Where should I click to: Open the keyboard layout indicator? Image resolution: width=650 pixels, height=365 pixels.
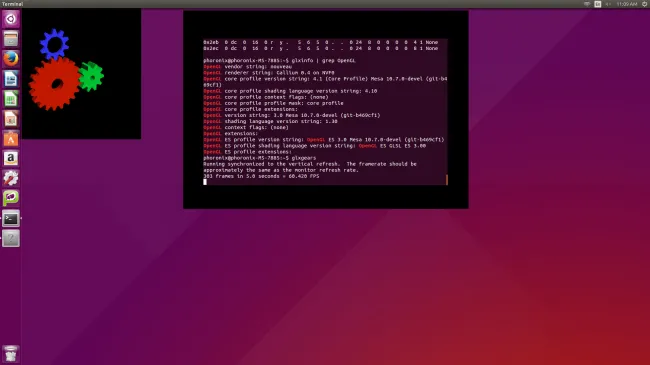597,4
